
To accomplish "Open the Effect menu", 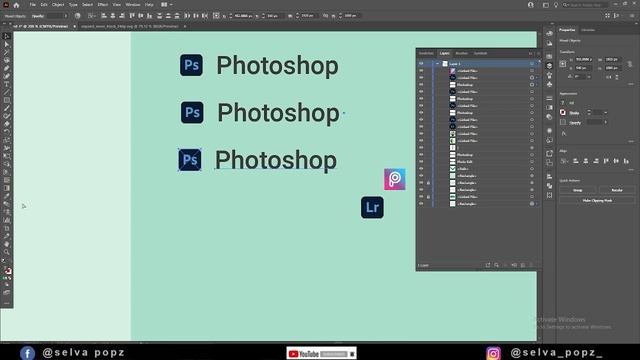I will tap(102, 4).
